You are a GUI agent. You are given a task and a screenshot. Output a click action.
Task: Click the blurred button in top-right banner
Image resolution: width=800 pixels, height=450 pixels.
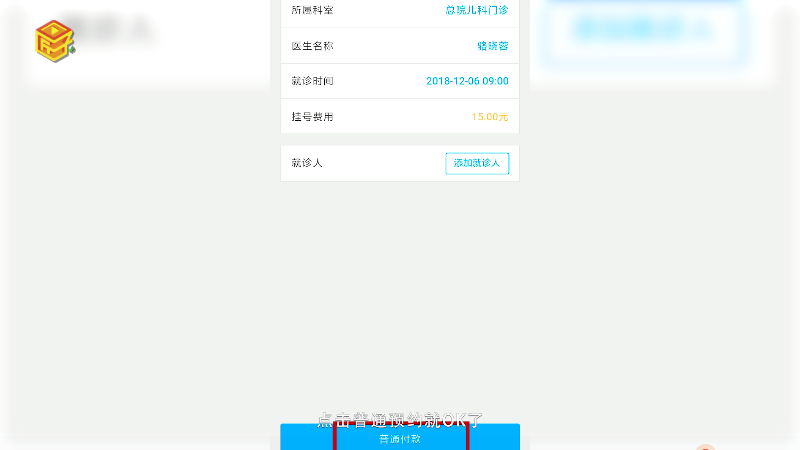click(x=645, y=30)
